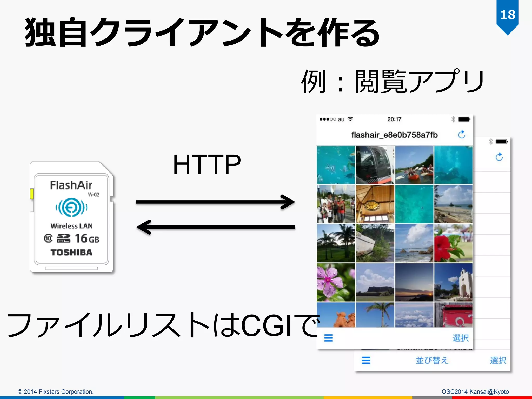Tap refresh icon in the rear phone screen

pos(499,157)
